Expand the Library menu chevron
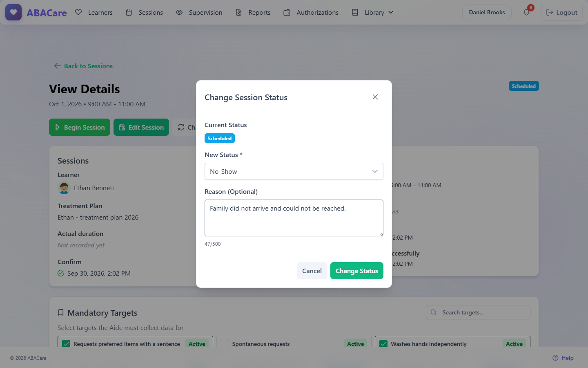This screenshot has height=368, width=588. point(391,12)
